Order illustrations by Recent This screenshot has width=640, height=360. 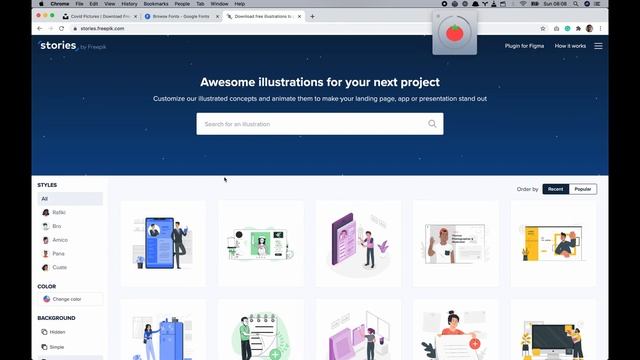(x=556, y=189)
